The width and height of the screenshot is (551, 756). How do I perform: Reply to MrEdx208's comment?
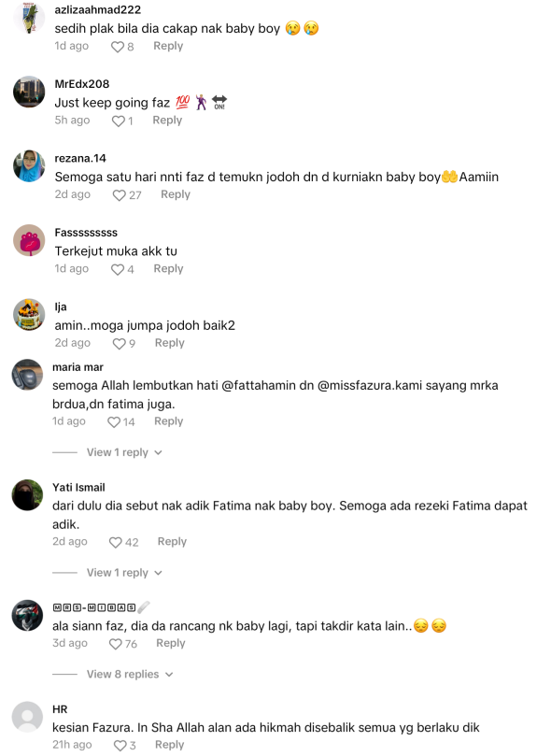pos(167,120)
